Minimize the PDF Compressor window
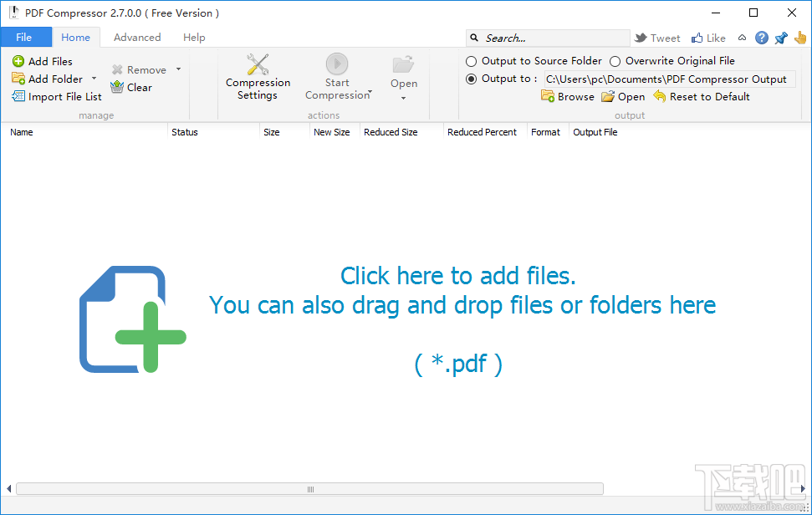The height and width of the screenshot is (515, 812). coord(716,13)
